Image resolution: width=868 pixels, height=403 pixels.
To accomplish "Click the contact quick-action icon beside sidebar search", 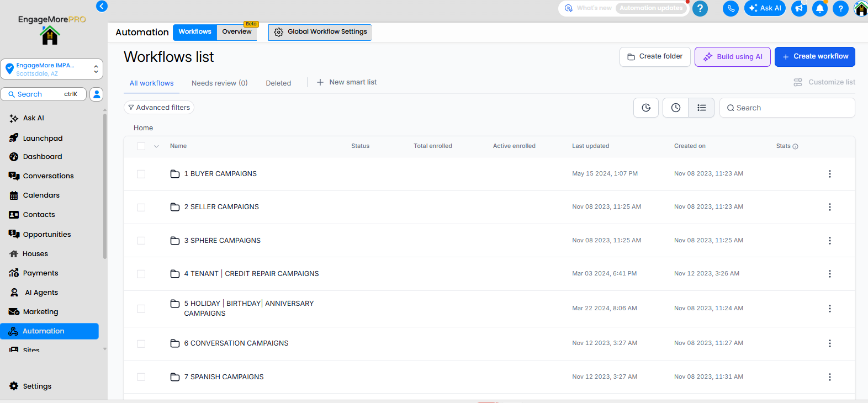I will pyautogui.click(x=97, y=94).
